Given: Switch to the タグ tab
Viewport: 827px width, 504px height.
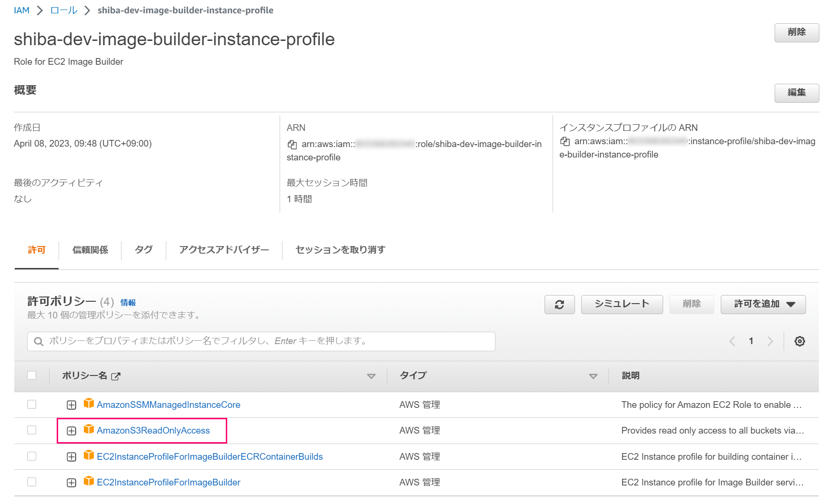Looking at the screenshot, I should pos(143,250).
